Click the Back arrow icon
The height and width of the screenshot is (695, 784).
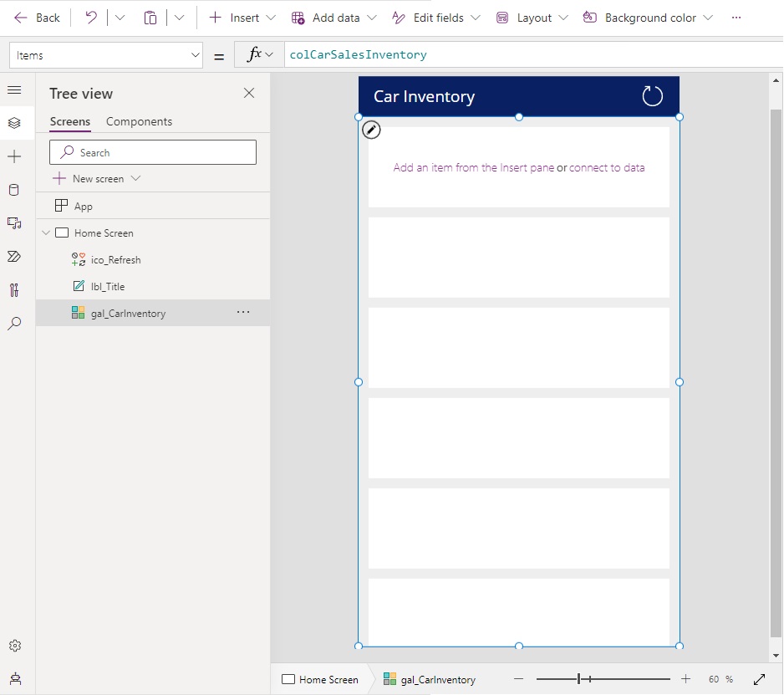coord(21,18)
